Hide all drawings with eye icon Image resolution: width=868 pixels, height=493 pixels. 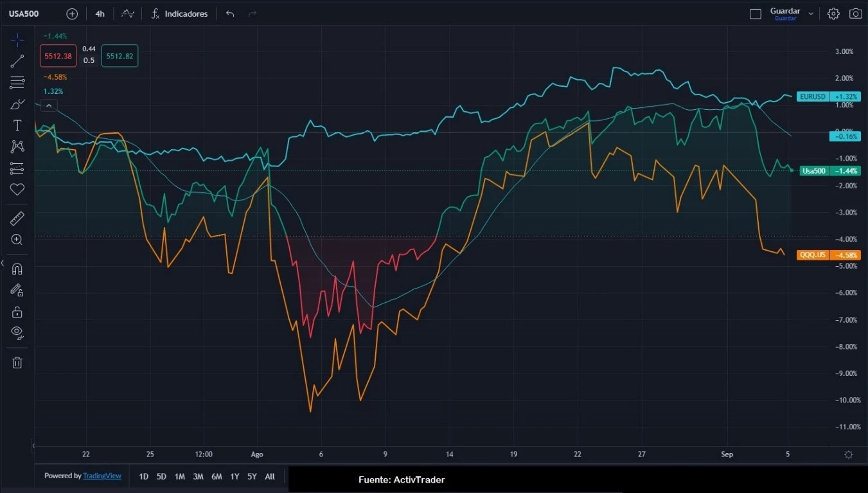point(17,332)
